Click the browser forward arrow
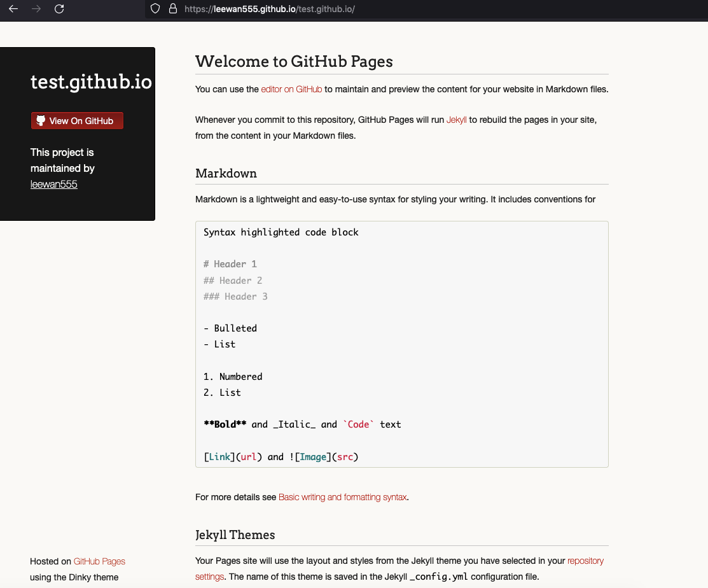The width and height of the screenshot is (708, 588). 36,8
